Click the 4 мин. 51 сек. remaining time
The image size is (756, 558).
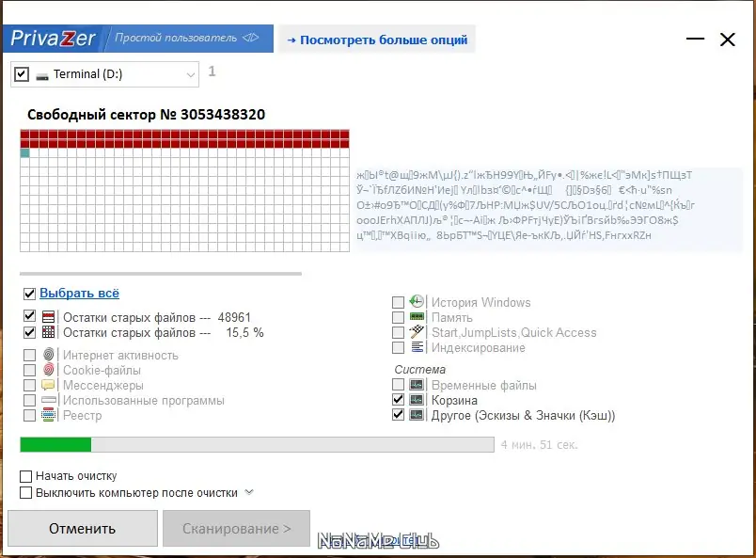pos(539,444)
